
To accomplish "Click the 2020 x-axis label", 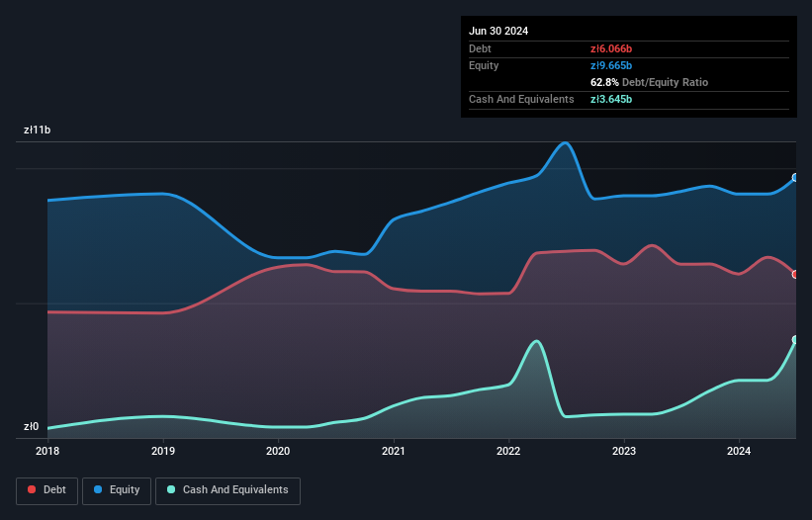I will click(278, 451).
